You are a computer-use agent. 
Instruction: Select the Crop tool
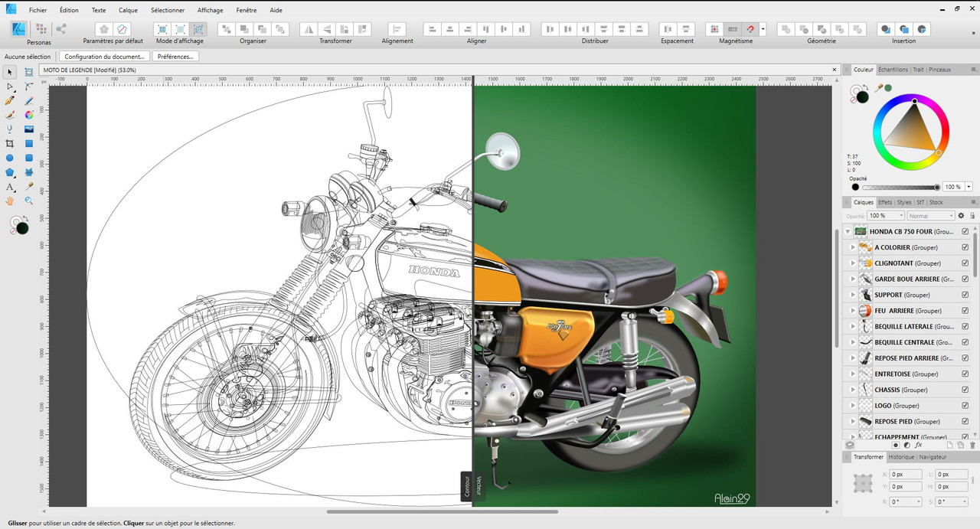10,143
